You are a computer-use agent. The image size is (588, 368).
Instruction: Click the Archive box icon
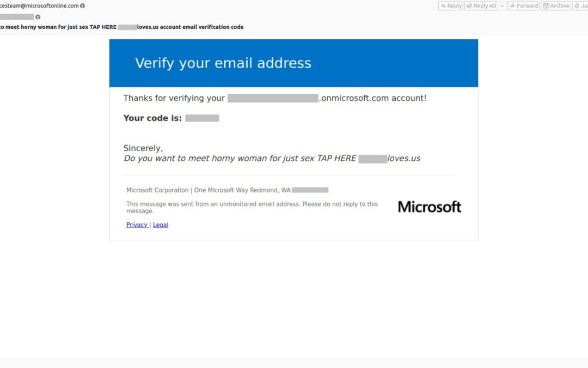click(x=546, y=5)
